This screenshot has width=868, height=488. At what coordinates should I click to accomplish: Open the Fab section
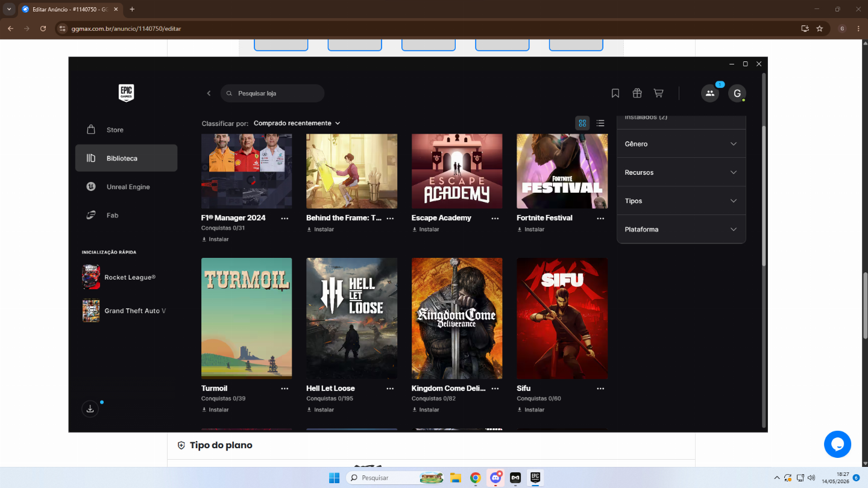coord(126,215)
